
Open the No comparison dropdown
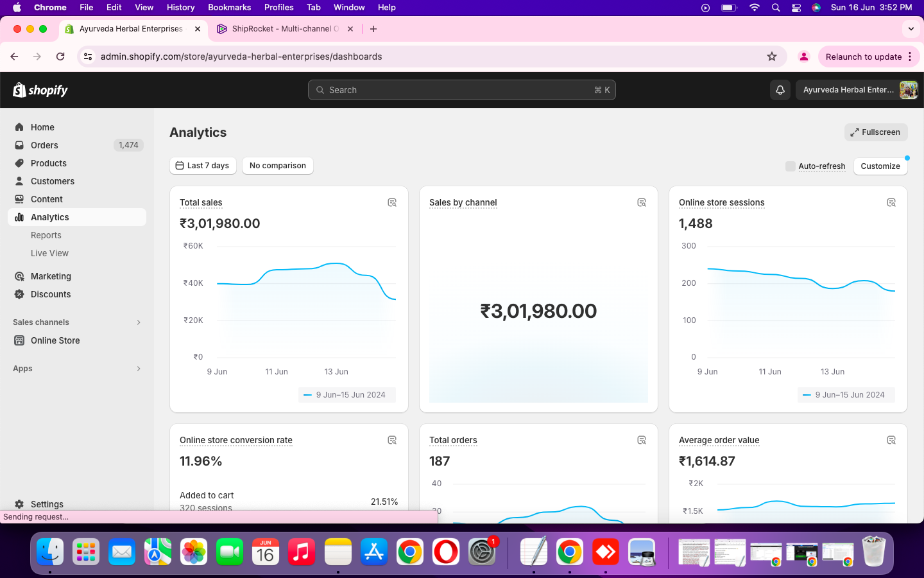pos(277,166)
